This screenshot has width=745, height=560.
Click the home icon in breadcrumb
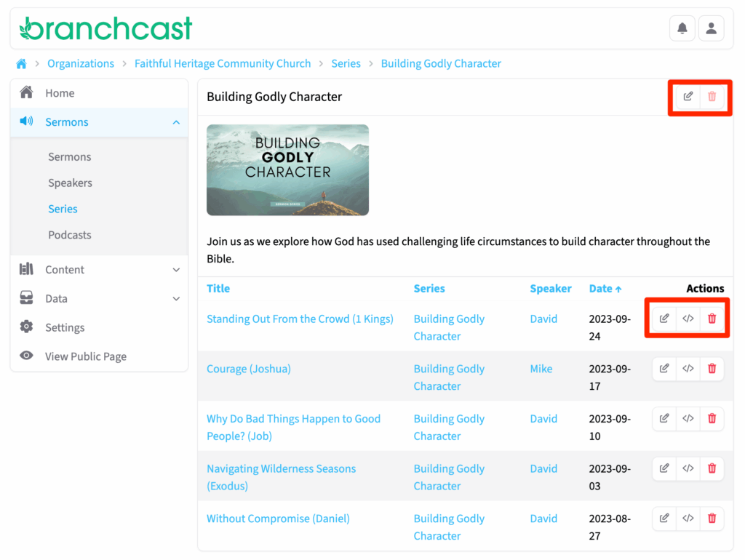21,64
